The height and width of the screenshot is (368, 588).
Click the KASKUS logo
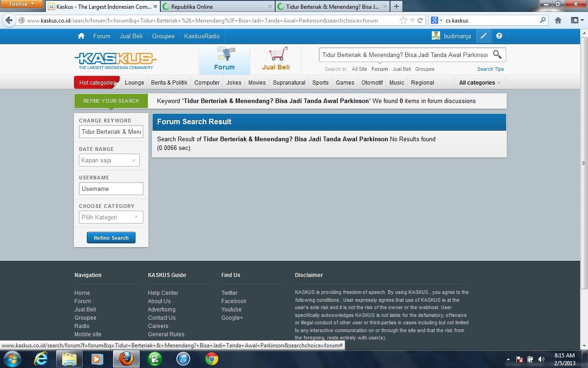click(115, 60)
